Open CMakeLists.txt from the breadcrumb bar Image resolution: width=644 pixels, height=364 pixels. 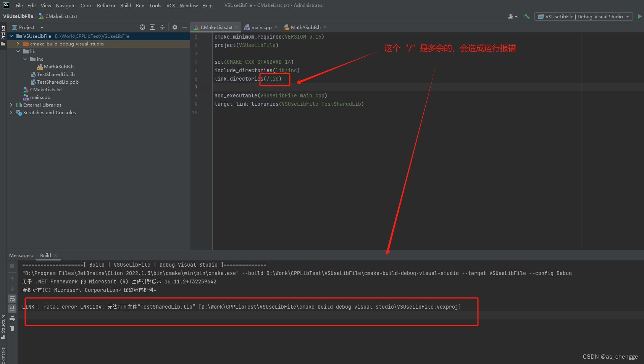click(x=61, y=16)
